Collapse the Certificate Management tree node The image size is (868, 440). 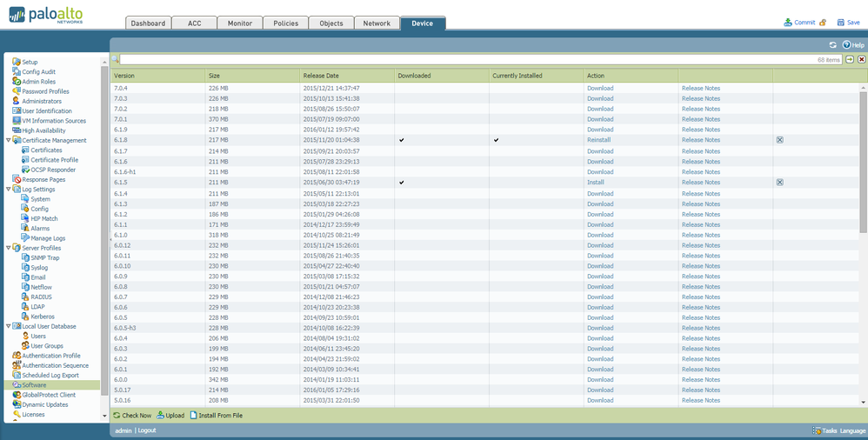coord(8,140)
